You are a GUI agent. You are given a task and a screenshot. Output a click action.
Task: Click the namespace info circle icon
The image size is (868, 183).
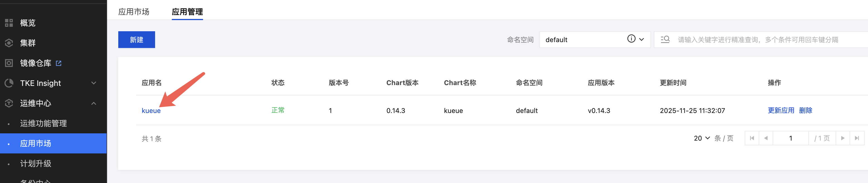tap(631, 39)
